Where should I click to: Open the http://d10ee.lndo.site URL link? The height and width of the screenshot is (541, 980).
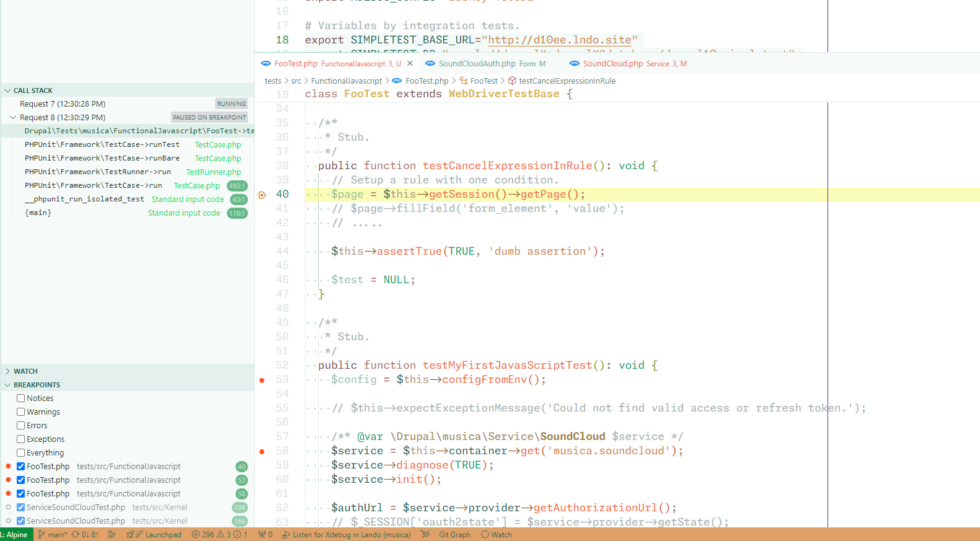(x=560, y=40)
